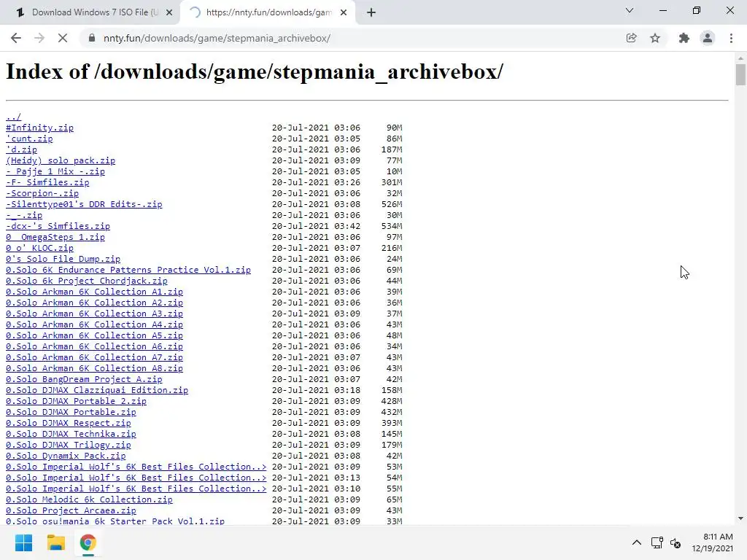Download -F- Simfiles.zip
This screenshot has height=560, width=747.
(x=47, y=182)
